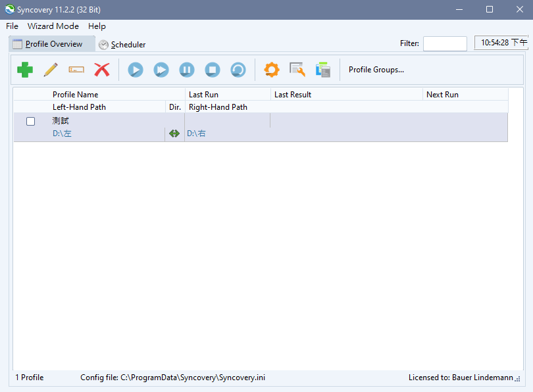Click 'Licensed to: Bauer Lindemann' text

pos(461,378)
